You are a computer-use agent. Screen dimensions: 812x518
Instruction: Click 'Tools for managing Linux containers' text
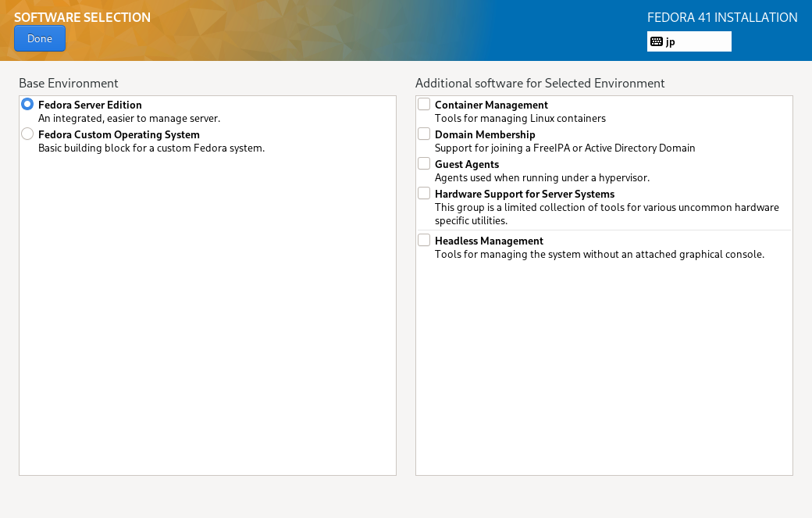click(x=521, y=119)
